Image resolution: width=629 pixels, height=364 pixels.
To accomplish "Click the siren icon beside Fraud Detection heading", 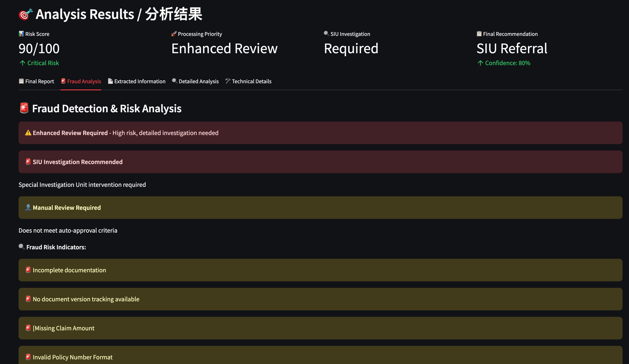I will click(x=24, y=108).
